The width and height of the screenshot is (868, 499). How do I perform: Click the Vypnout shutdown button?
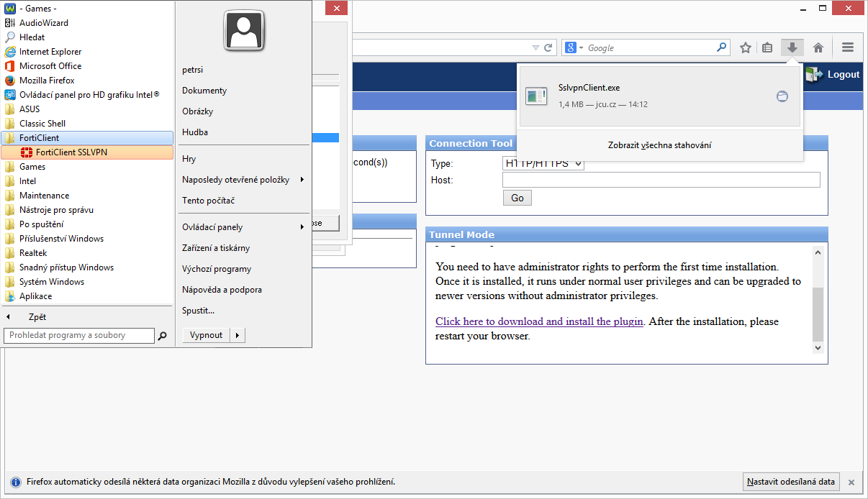pyautogui.click(x=207, y=335)
